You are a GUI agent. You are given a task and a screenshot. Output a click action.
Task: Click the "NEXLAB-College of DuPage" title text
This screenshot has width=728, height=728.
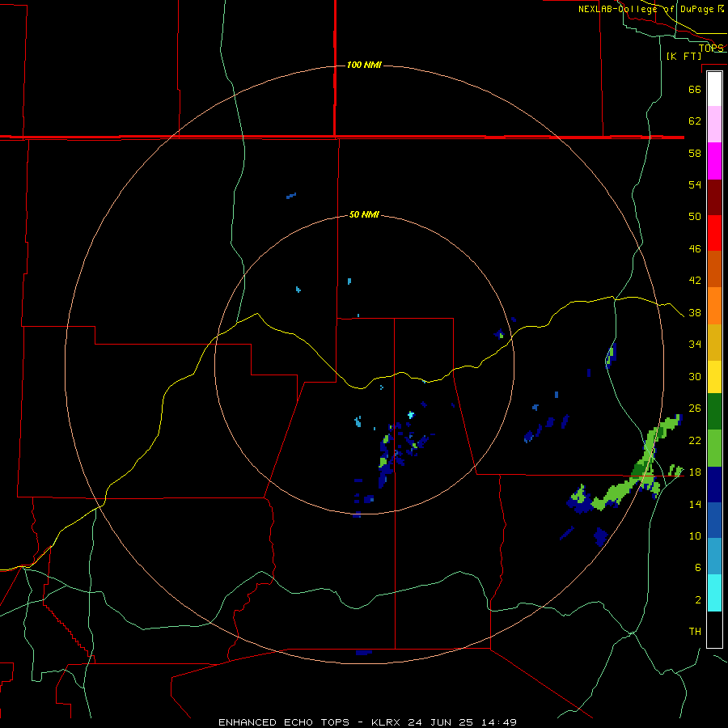click(645, 9)
